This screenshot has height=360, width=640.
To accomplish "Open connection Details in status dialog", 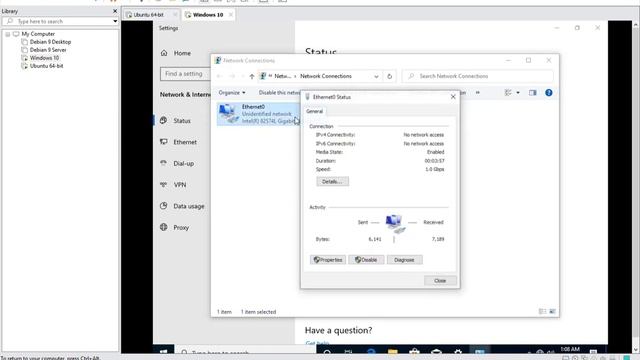I will point(332,182).
